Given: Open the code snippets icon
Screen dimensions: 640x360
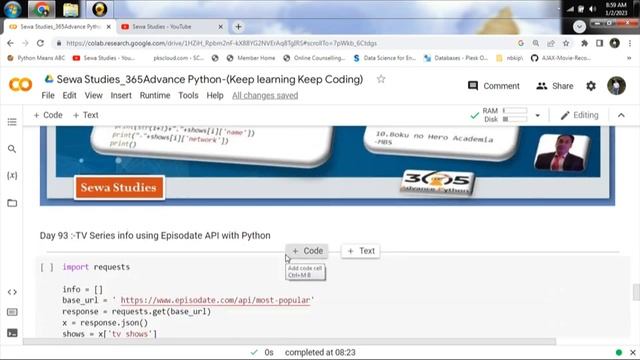Looking at the screenshot, I should [x=12, y=292].
